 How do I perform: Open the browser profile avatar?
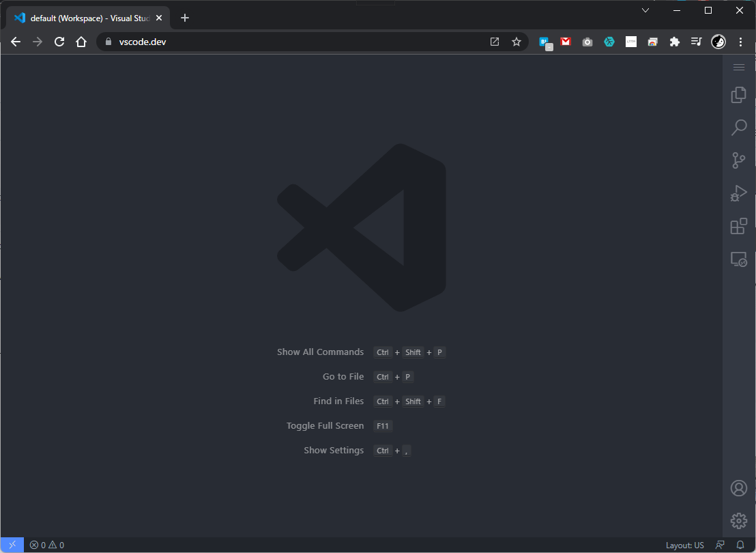pos(718,42)
